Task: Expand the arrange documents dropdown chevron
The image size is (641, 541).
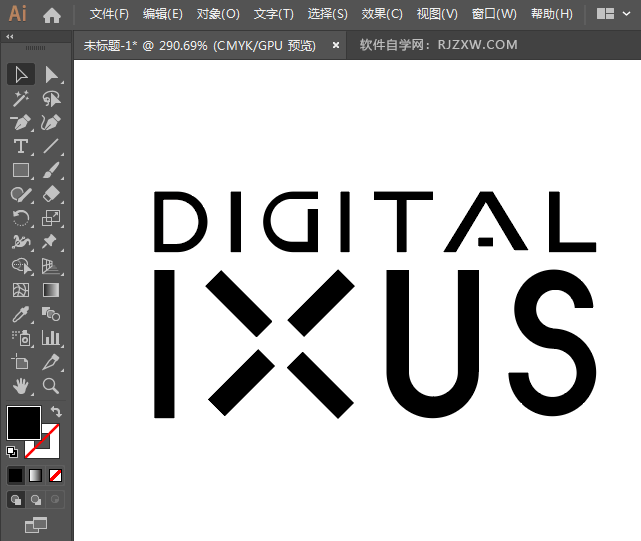Action: (x=626, y=14)
